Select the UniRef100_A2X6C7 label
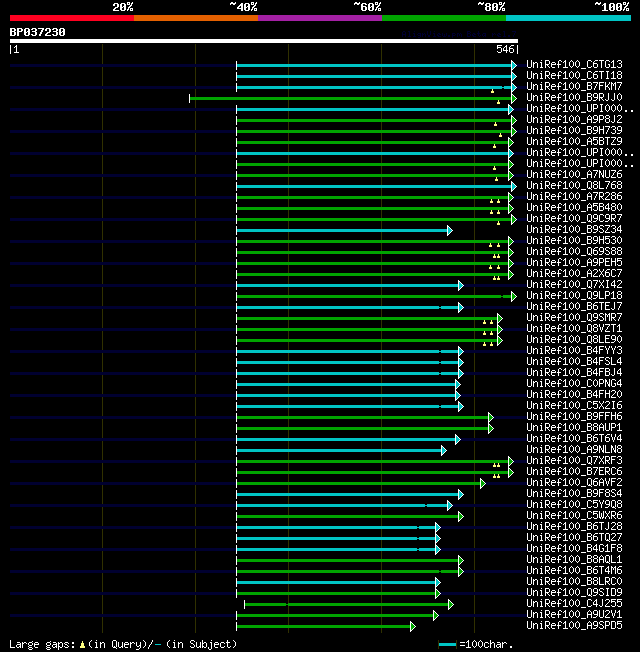This screenshot has width=640, height=652. coord(574,274)
